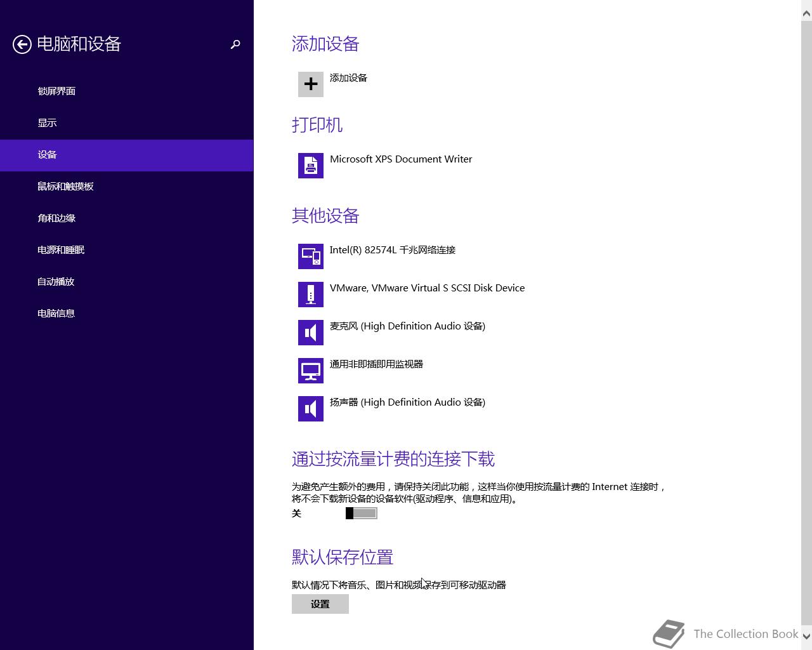Open 锁屏界面 in the sidebar

[x=127, y=91]
